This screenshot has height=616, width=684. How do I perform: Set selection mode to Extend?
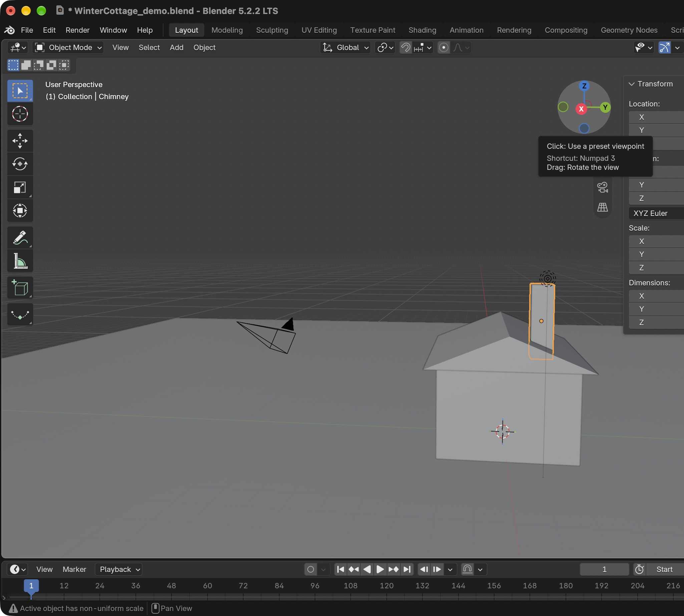(x=26, y=65)
